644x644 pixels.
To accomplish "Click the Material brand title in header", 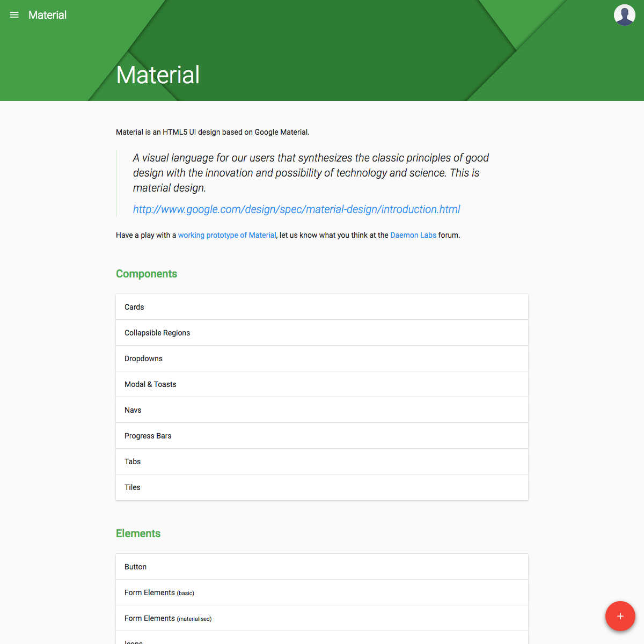I will [47, 15].
